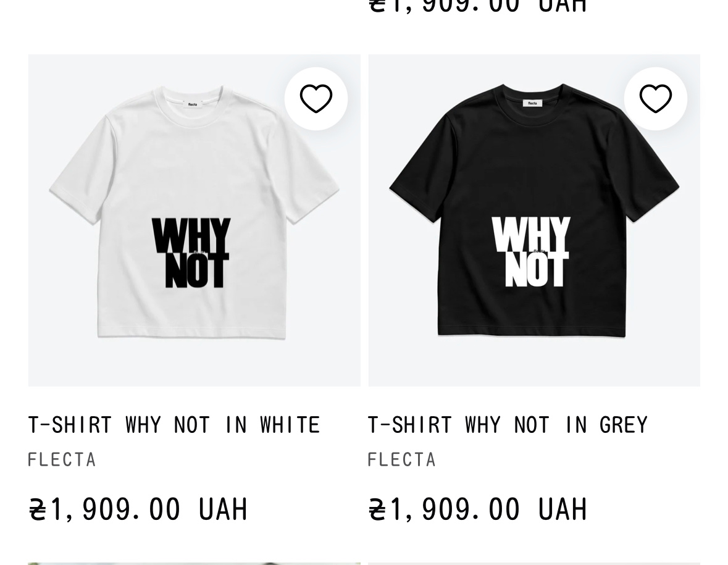Click the ₴1,909.00 price of white tee
The height and width of the screenshot is (565, 728).
coord(138,510)
